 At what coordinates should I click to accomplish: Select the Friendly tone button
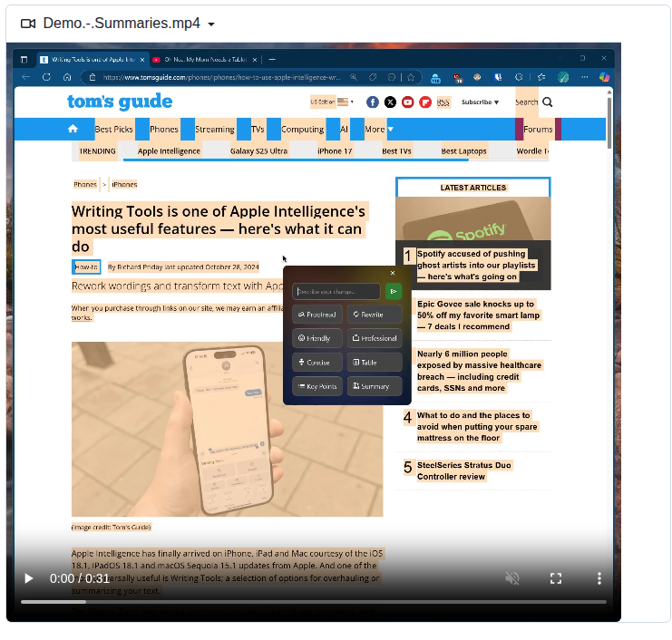pyautogui.click(x=317, y=338)
